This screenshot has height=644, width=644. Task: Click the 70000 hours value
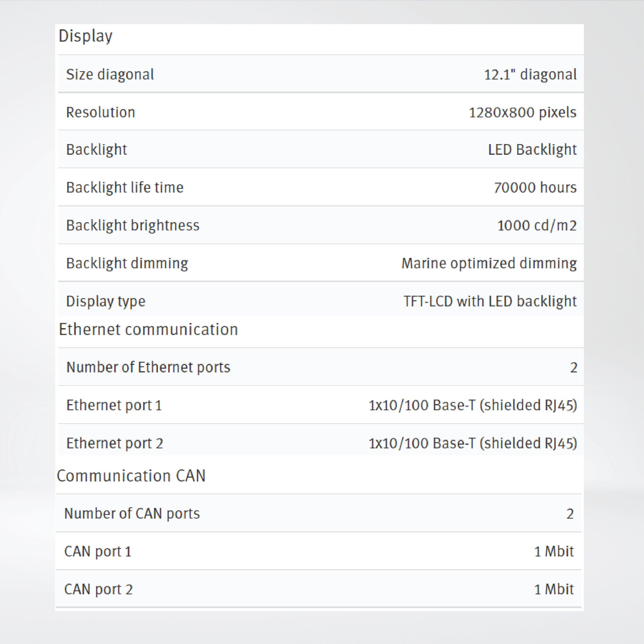click(x=535, y=187)
